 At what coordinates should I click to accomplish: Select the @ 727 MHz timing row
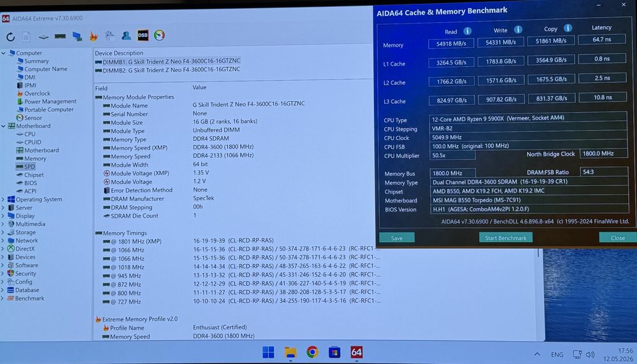coord(241,302)
